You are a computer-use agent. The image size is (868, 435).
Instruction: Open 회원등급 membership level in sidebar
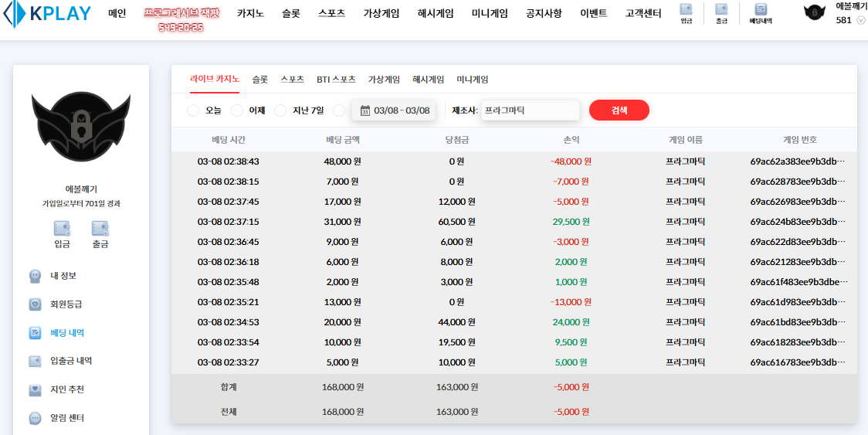(x=66, y=304)
